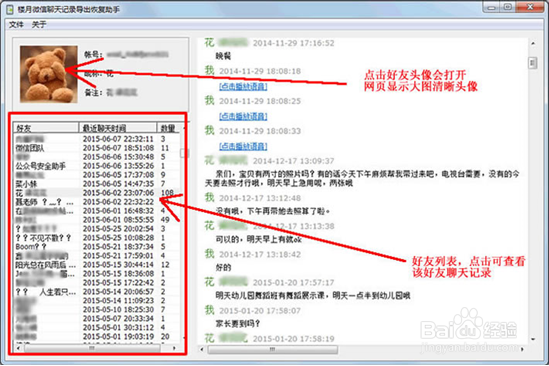Sort by 数量 column header
Viewport: 549px width, 366px height.
click(x=168, y=128)
